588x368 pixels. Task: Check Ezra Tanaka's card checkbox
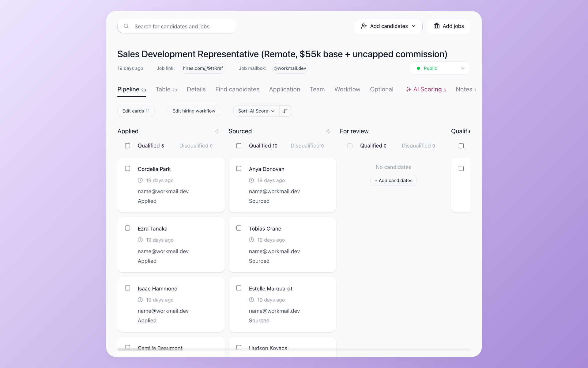pyautogui.click(x=128, y=228)
